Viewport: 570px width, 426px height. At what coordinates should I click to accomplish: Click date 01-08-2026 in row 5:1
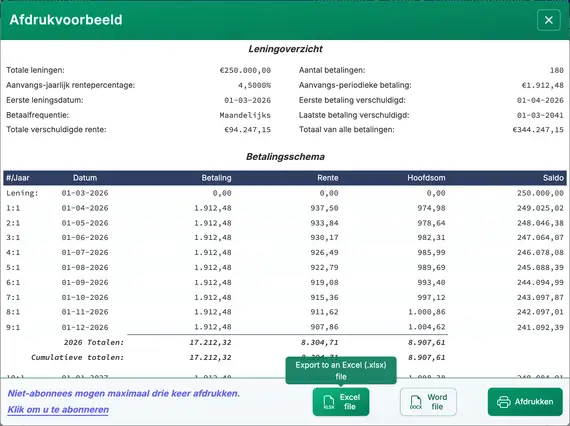(x=85, y=268)
